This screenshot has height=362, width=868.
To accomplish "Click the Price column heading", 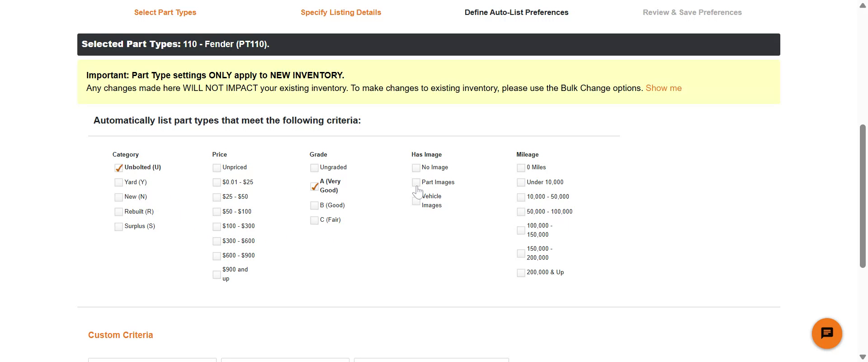I will pos(219,154).
